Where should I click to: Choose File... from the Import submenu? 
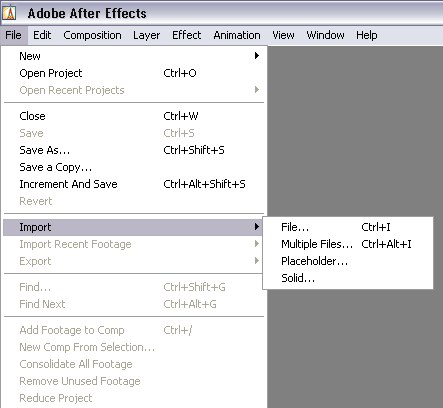click(x=348, y=227)
